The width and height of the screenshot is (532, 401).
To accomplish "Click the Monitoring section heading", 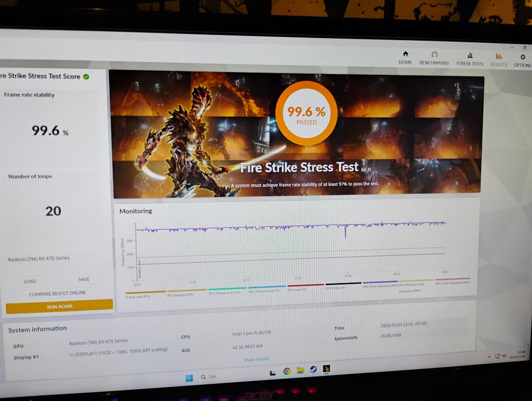I will (x=136, y=211).
